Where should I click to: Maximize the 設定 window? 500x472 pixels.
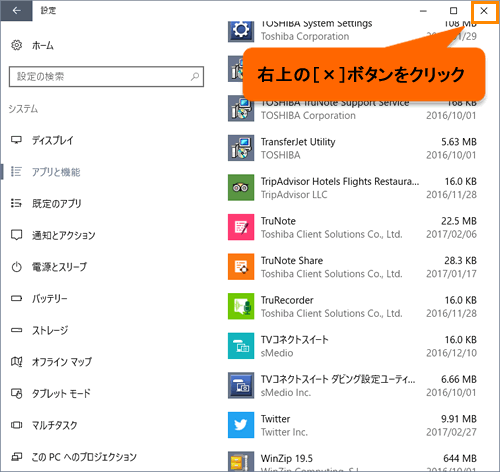(x=453, y=11)
